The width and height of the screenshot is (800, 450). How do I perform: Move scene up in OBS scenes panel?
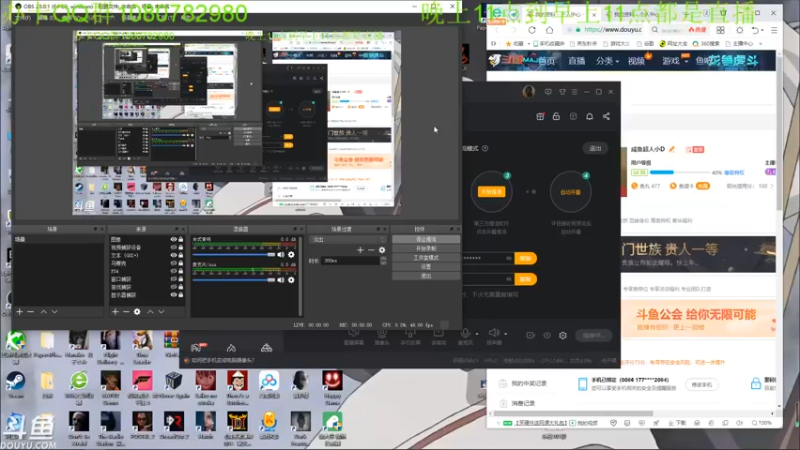[x=44, y=311]
